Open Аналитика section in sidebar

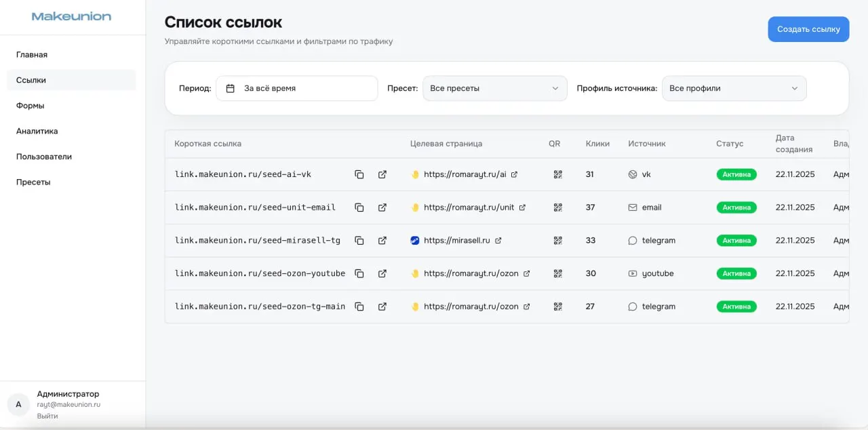pyautogui.click(x=71, y=131)
